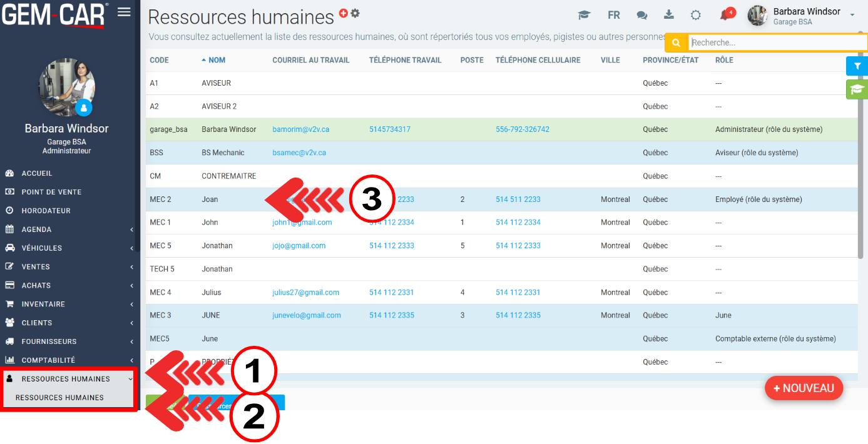Click the blue filter funnel icon
Viewport: 868px width, 444px height.
[857, 66]
